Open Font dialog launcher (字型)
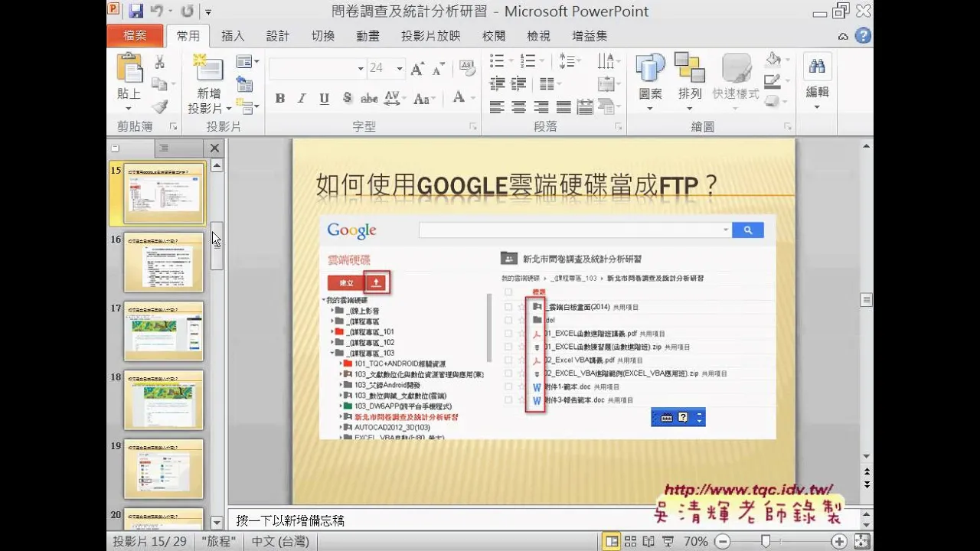This screenshot has width=980, height=551. [472, 126]
